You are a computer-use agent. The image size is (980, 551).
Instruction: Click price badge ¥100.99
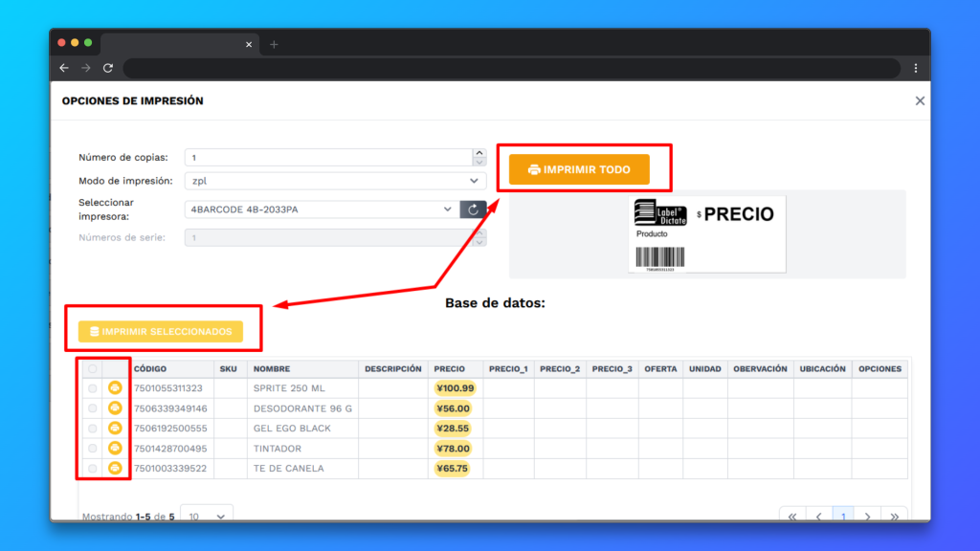[455, 388]
